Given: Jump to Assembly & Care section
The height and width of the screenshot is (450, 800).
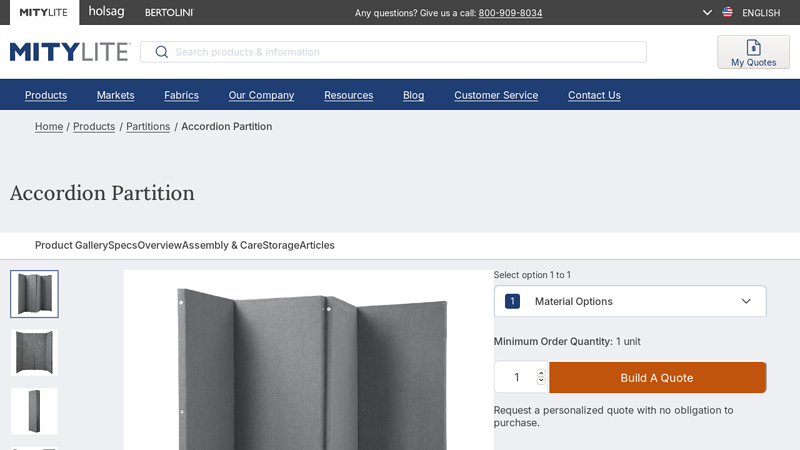Looking at the screenshot, I should [222, 245].
